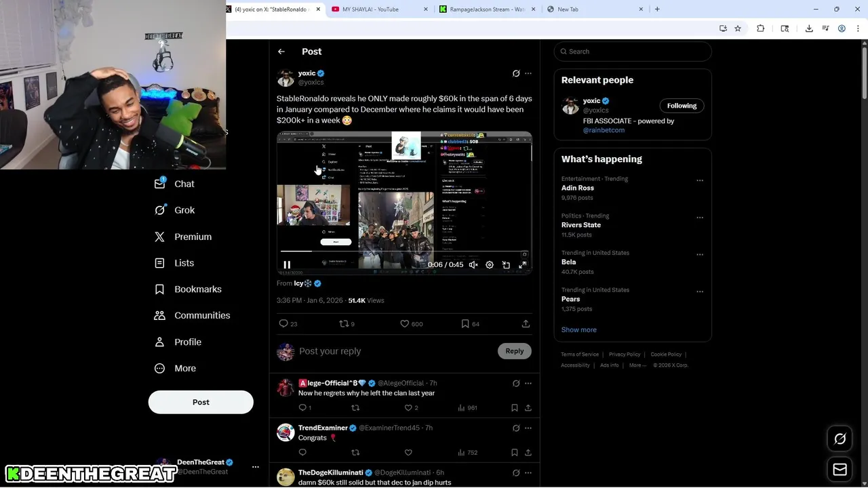Image resolution: width=868 pixels, height=488 pixels.
Task: Toggle picture-in-picture for the video
Action: 506,265
